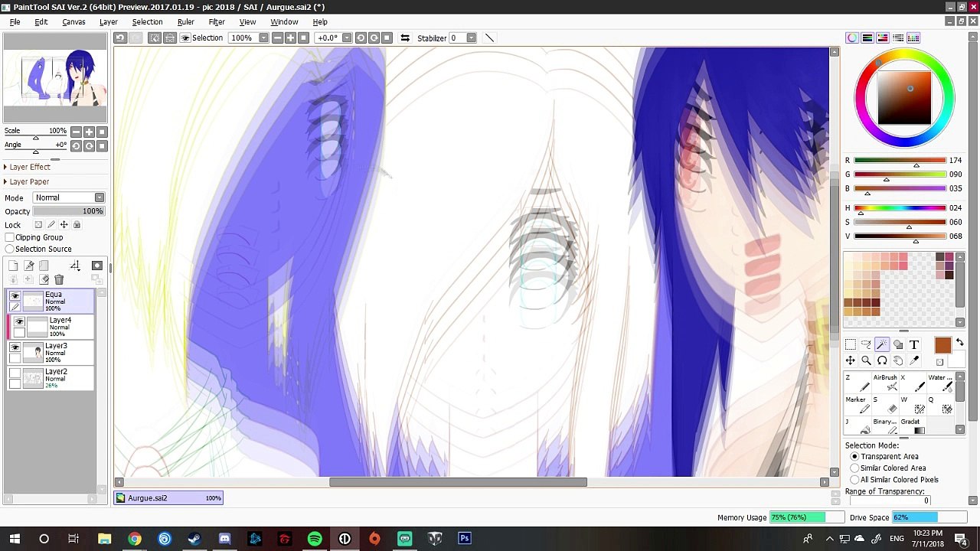Show the swatches panel
This screenshot has height=551, width=980.
pos(913,37)
